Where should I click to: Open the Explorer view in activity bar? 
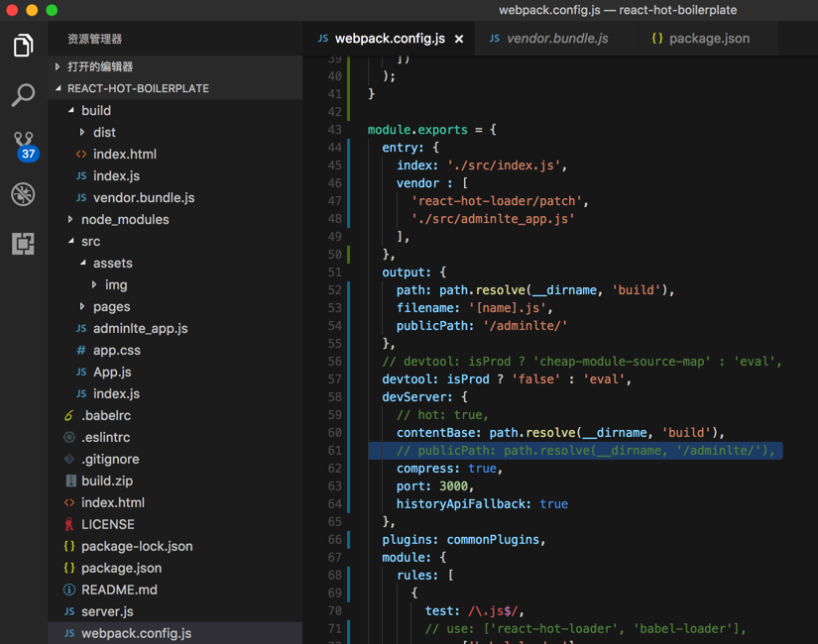[x=23, y=46]
